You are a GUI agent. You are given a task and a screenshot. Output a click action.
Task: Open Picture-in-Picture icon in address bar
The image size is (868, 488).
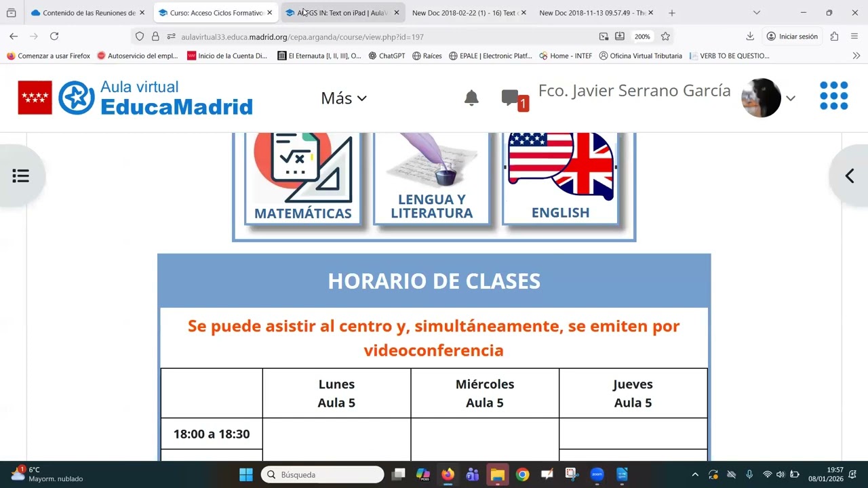604,37
